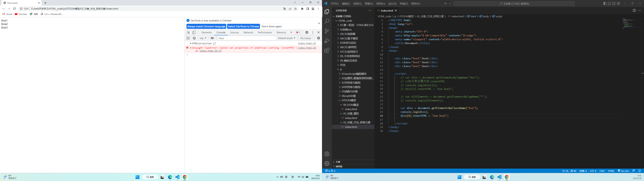Open the index.html:25 source link
The height and width of the screenshot is (181, 644).
pos(307,43)
